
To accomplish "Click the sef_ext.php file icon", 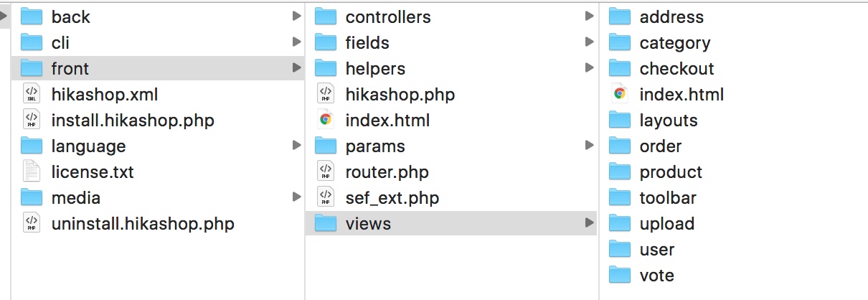I will (326, 198).
